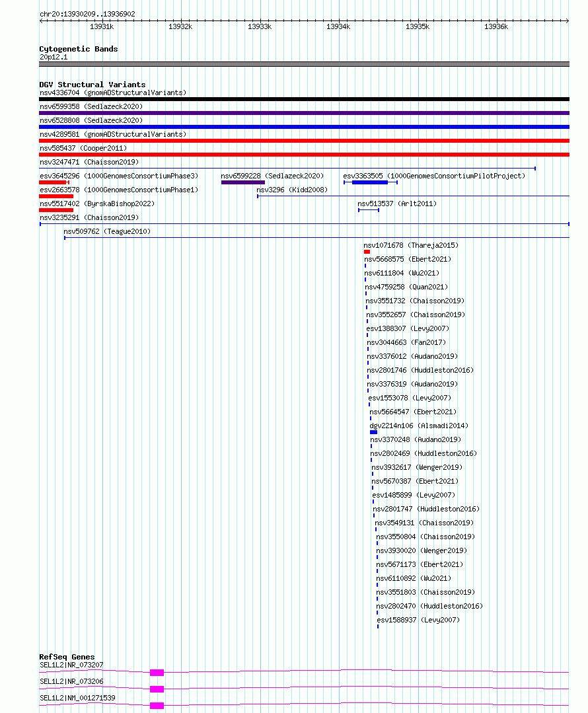Select nsv6111804 Wu2021 label
This screenshot has width=588, height=713.
click(402, 273)
